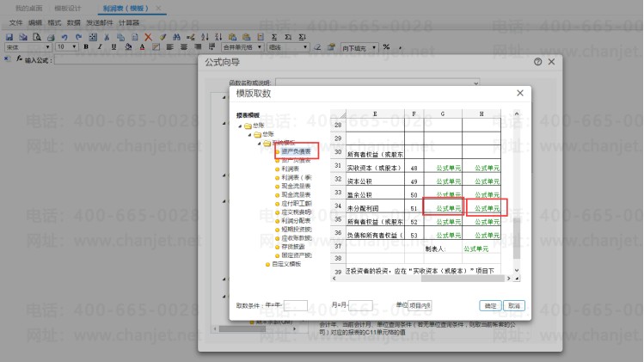Toggle Italic formatting
Screen dimensions: 644x362
tap(100, 46)
